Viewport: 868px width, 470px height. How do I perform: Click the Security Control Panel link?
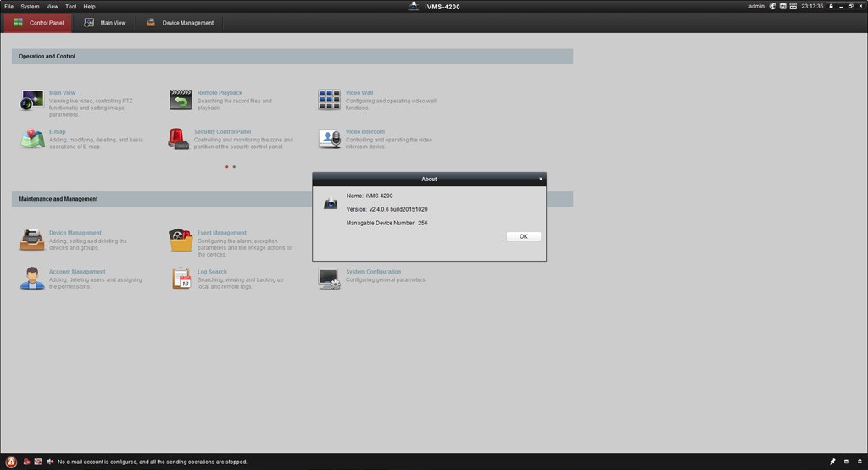click(x=222, y=131)
